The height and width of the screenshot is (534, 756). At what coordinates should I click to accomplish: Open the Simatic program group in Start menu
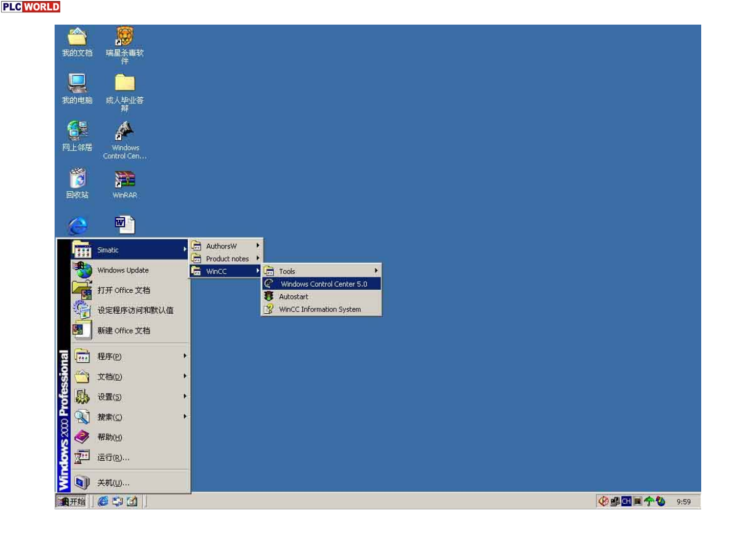pos(130,250)
